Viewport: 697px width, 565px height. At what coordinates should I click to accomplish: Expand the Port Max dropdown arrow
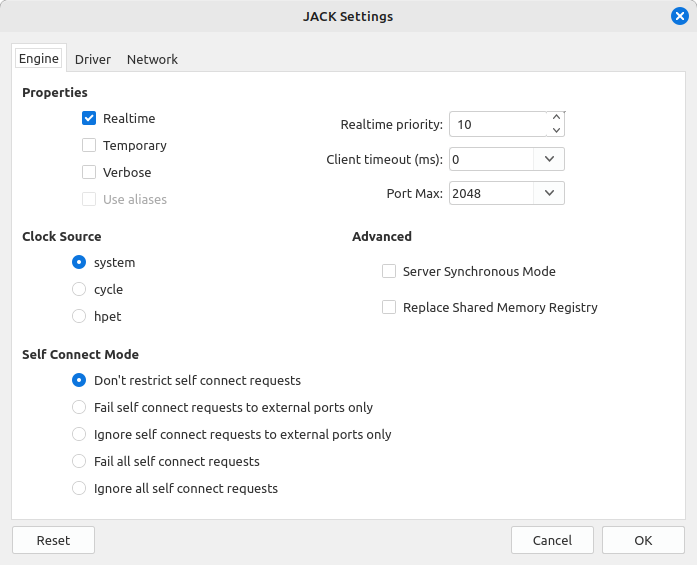click(x=549, y=193)
